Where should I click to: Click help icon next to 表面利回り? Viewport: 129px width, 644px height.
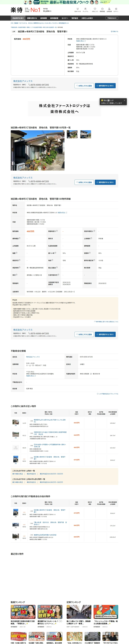[x=57, y=231]
